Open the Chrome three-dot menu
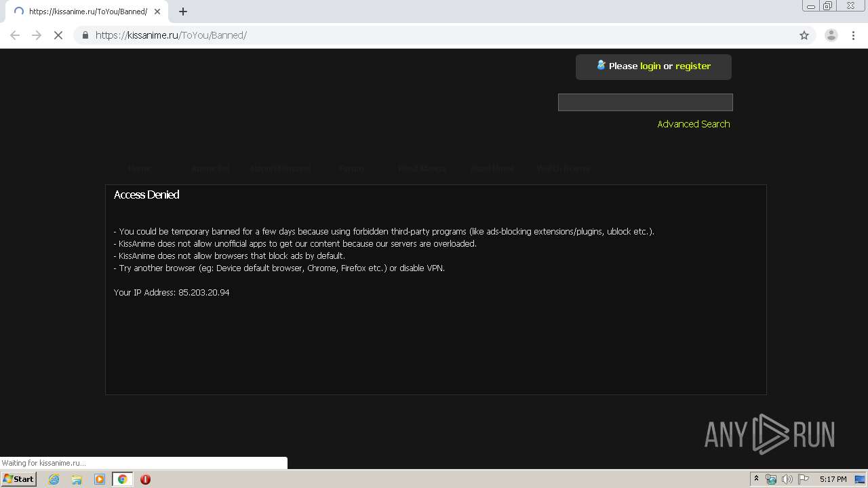Screen dimensions: 868x488 coord(854,35)
